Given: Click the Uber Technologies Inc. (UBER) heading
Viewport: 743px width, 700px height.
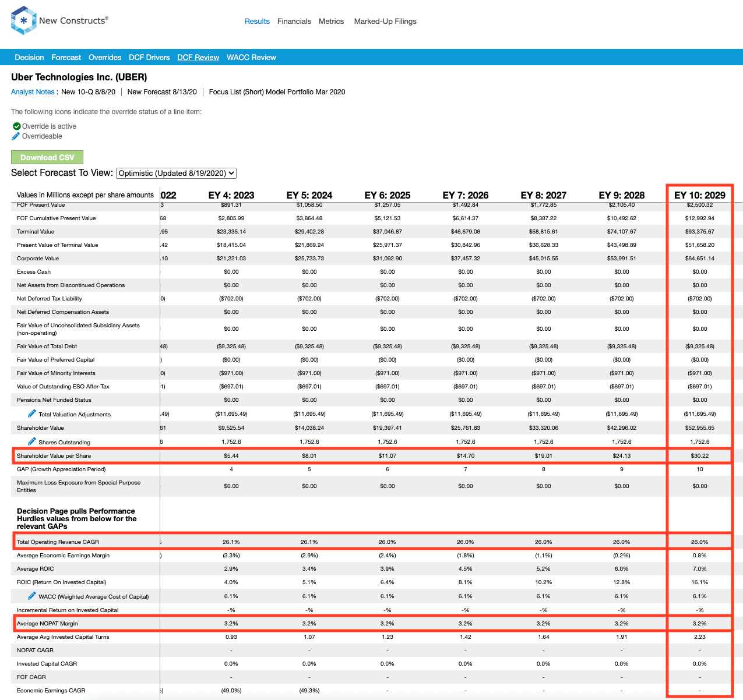Looking at the screenshot, I should click(79, 77).
